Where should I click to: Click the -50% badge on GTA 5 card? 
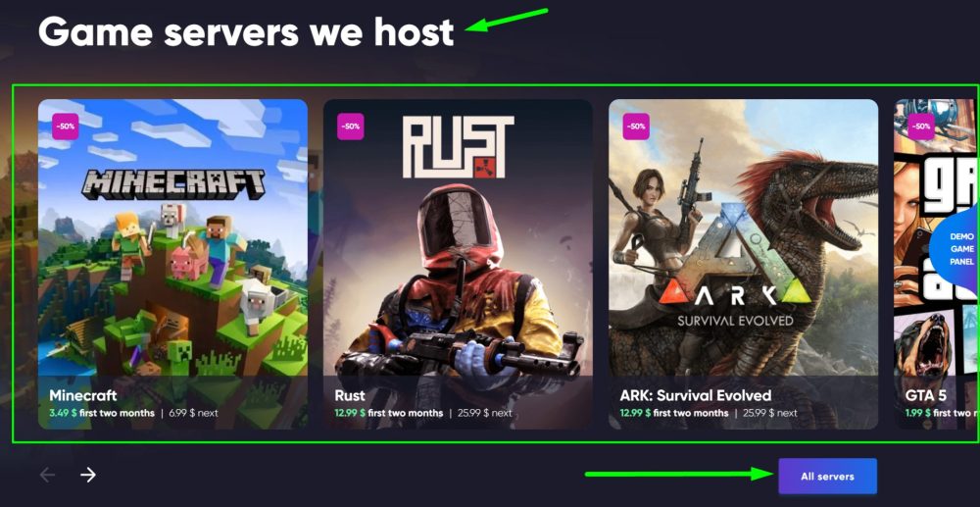coord(921,127)
